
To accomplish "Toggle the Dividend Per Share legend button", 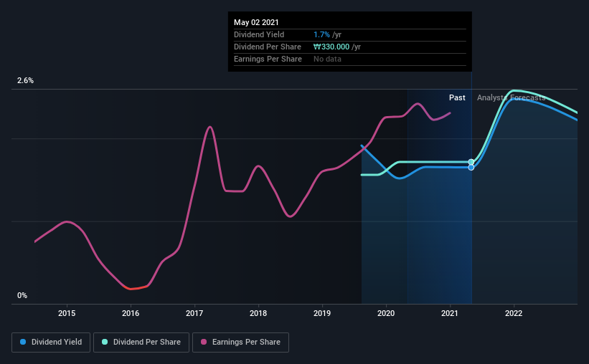I will tap(141, 343).
